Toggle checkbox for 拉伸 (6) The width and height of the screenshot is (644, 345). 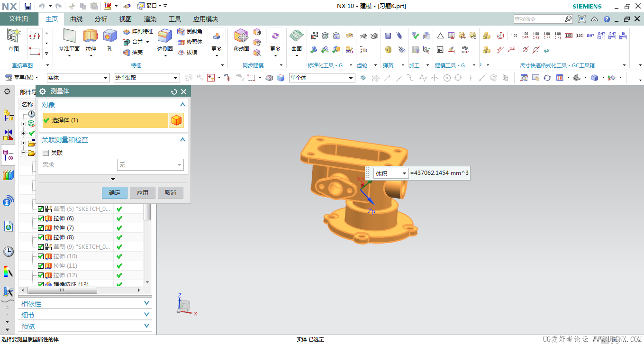[40, 218]
